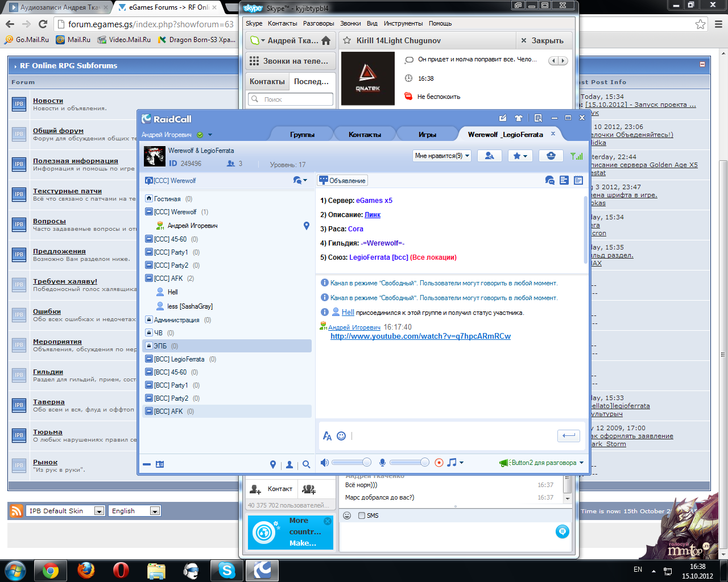Open channel chat mode bubble dropdown
This screenshot has height=582, width=728.
pos(300,180)
